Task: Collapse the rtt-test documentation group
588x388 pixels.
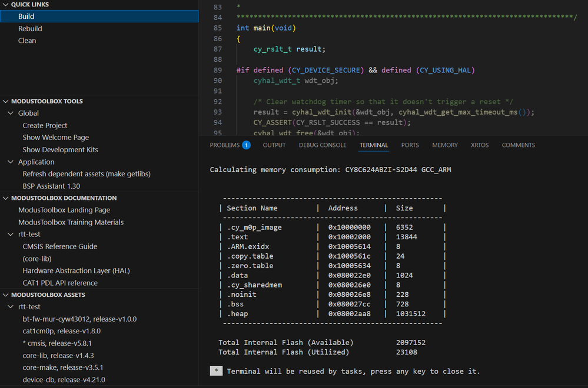Action: click(x=11, y=234)
